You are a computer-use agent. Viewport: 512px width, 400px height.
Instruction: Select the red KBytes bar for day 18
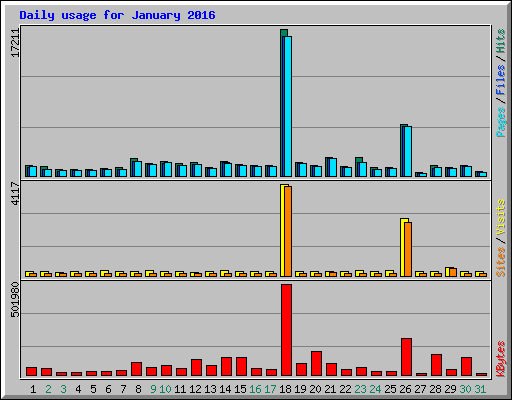tap(286, 330)
